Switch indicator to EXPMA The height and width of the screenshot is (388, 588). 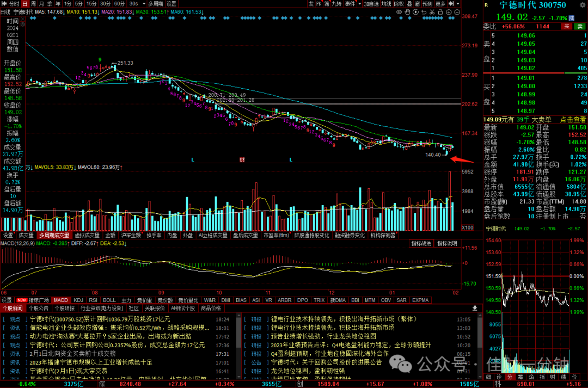click(420, 300)
